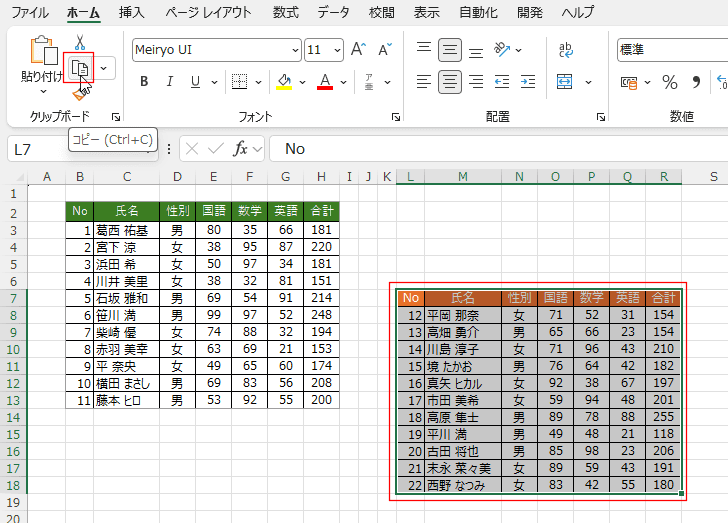Screen dimensions: 728x523
Task: Click the text orientation icon
Action: [x=502, y=49]
